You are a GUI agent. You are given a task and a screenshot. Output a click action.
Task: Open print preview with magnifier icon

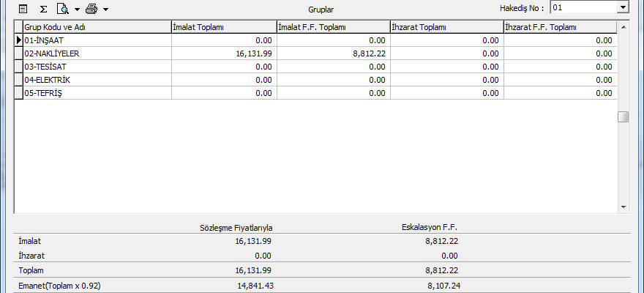click(x=63, y=10)
